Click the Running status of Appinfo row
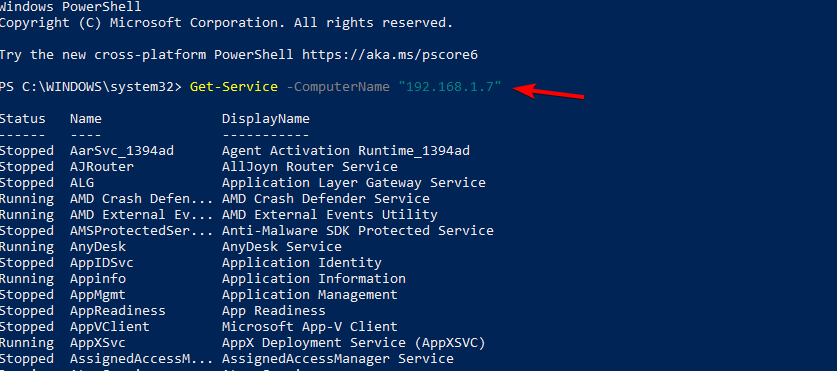The height and width of the screenshot is (371, 837). pyautogui.click(x=27, y=279)
